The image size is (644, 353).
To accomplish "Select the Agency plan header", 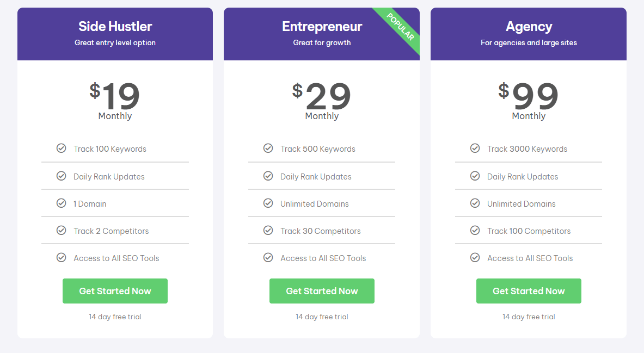I will pos(529,27).
